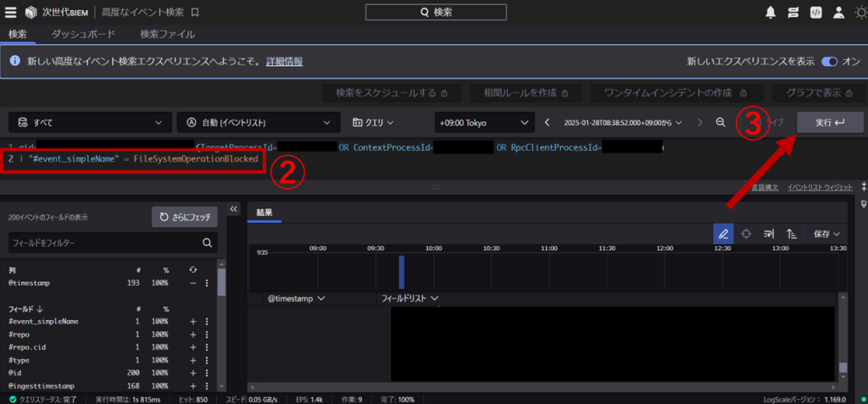
Task: Open the イベントリスト ウィジェット link
Action: coord(821,188)
